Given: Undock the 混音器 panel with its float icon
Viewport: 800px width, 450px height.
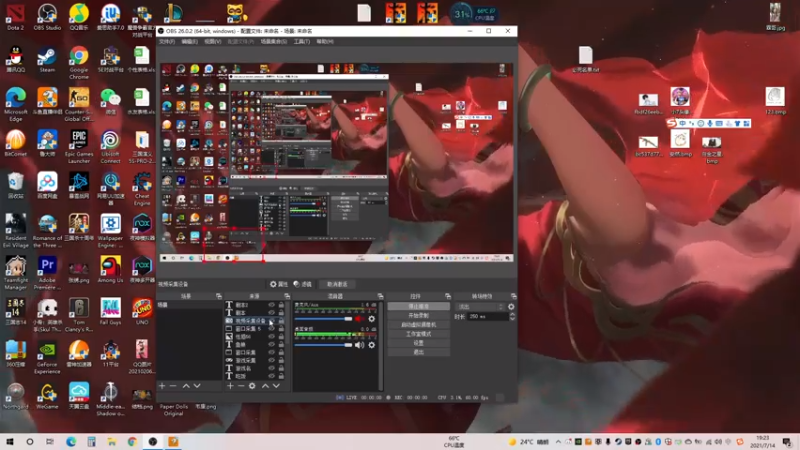Looking at the screenshot, I should pos(380,296).
